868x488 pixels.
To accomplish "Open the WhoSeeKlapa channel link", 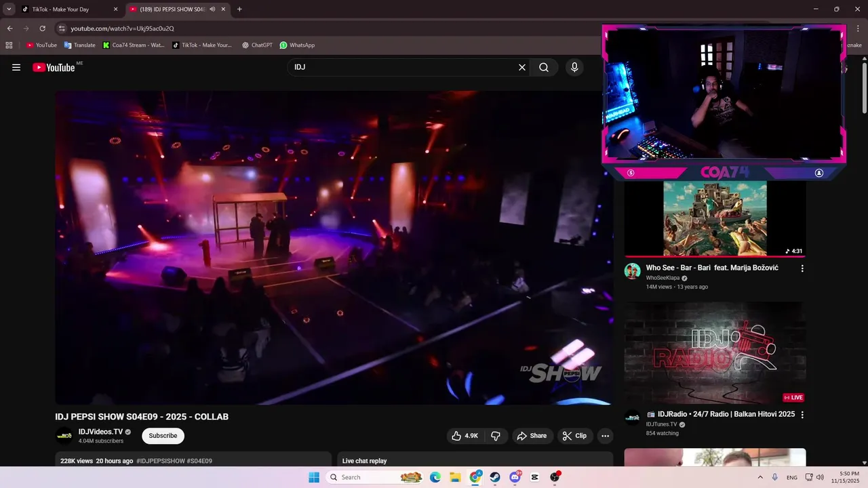I will pyautogui.click(x=663, y=278).
